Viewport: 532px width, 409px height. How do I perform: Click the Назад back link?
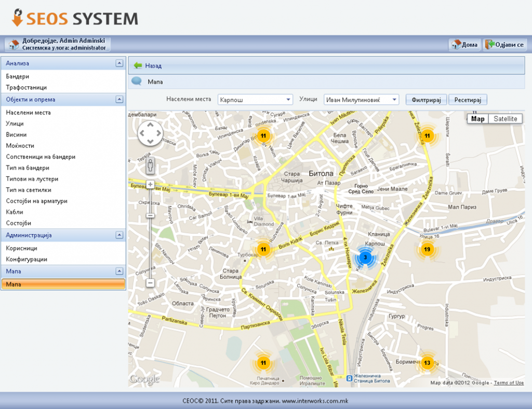pos(153,66)
